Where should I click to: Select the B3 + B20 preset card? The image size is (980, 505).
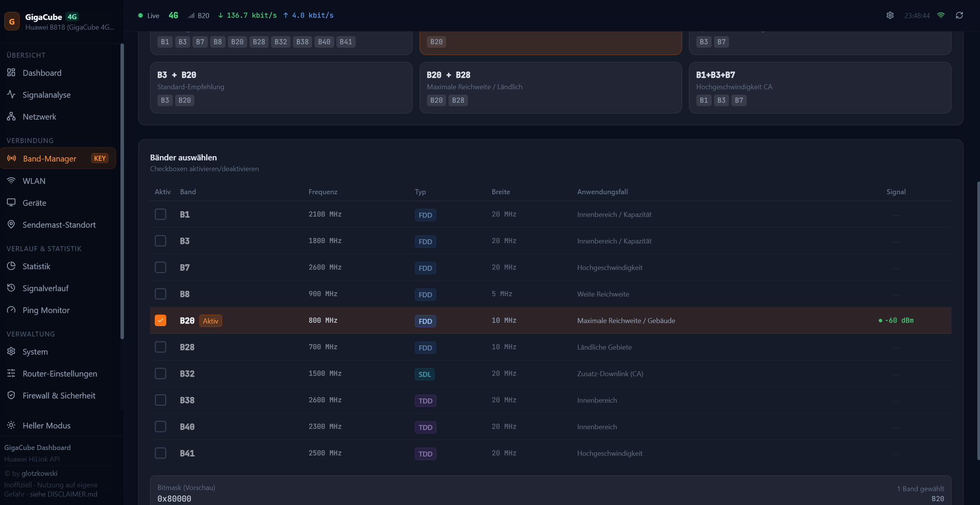[x=281, y=88]
